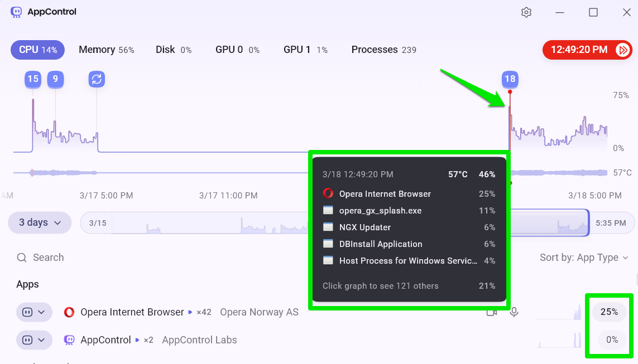Image resolution: width=638 pixels, height=364 pixels.
Task: Open AppControl's permission control dropdown
Action: (34, 340)
